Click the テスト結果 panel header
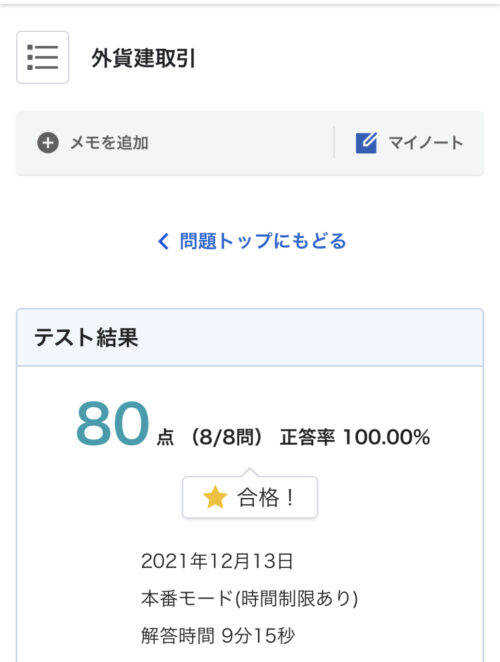Image resolution: width=500 pixels, height=662 pixels. pos(250,337)
